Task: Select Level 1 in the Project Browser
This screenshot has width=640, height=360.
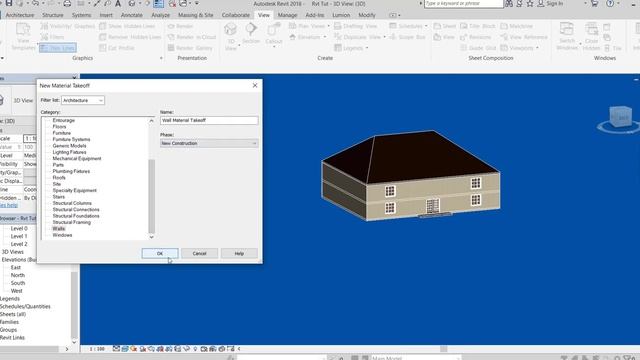Action: point(19,236)
